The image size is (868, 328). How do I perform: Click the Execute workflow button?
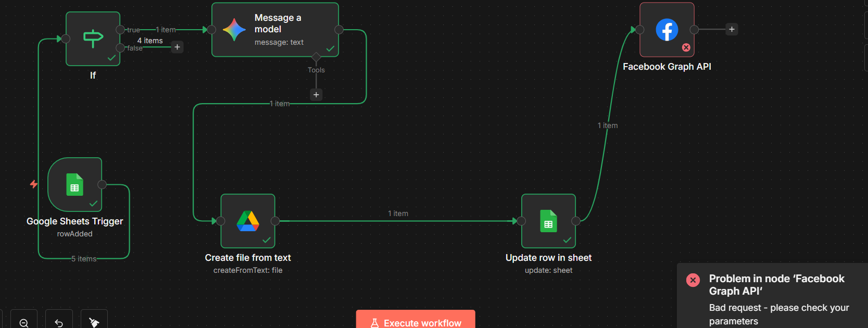[416, 320]
